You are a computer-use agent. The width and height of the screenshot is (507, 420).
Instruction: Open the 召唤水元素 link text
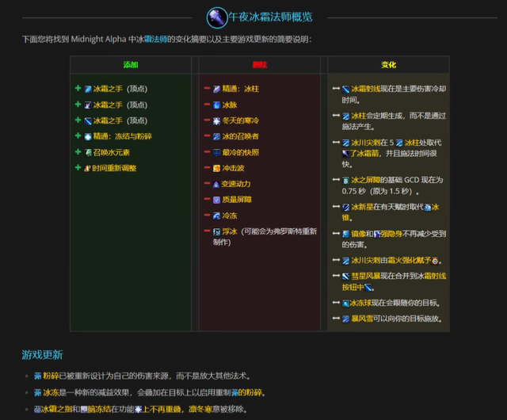[x=112, y=152]
